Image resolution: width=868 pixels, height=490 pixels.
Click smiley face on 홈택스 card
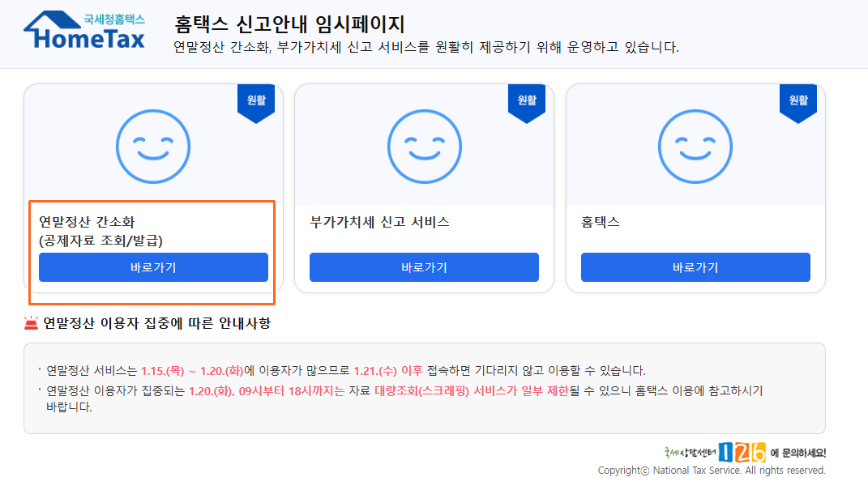tap(695, 147)
